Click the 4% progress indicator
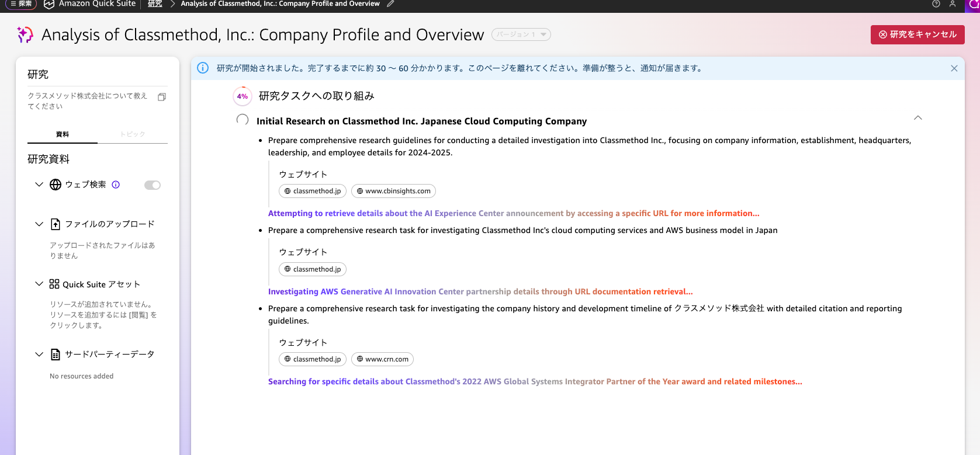Image resolution: width=980 pixels, height=455 pixels. click(243, 96)
